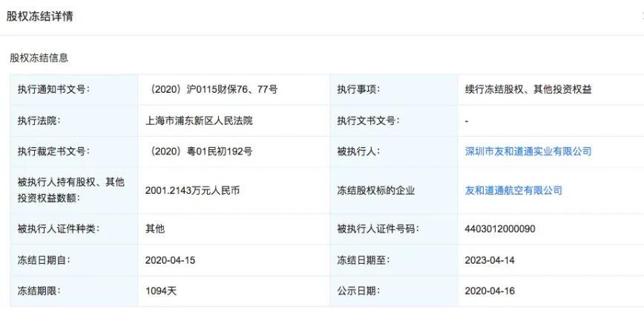This screenshot has height=332, width=644.
Task: Select the 其他 certificate type value
Action: point(155,229)
